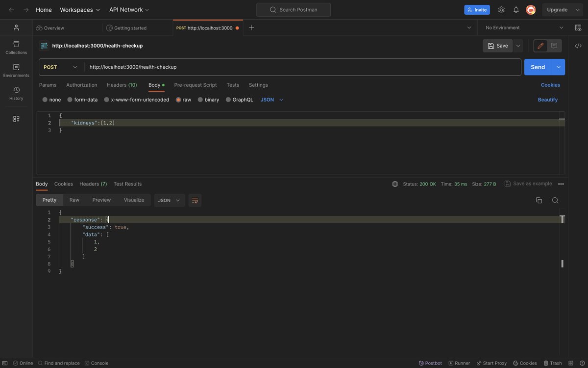
Task: Open the request Headers (10) tab
Action: pos(122,85)
